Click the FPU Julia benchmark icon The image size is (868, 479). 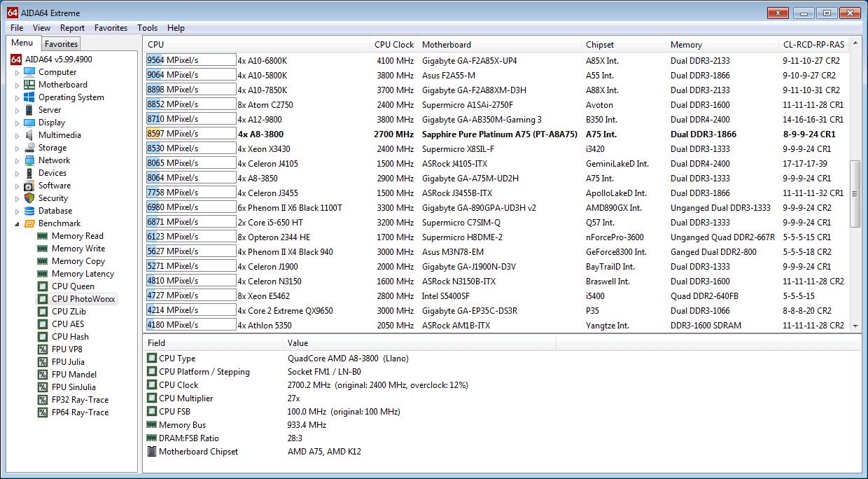(43, 362)
